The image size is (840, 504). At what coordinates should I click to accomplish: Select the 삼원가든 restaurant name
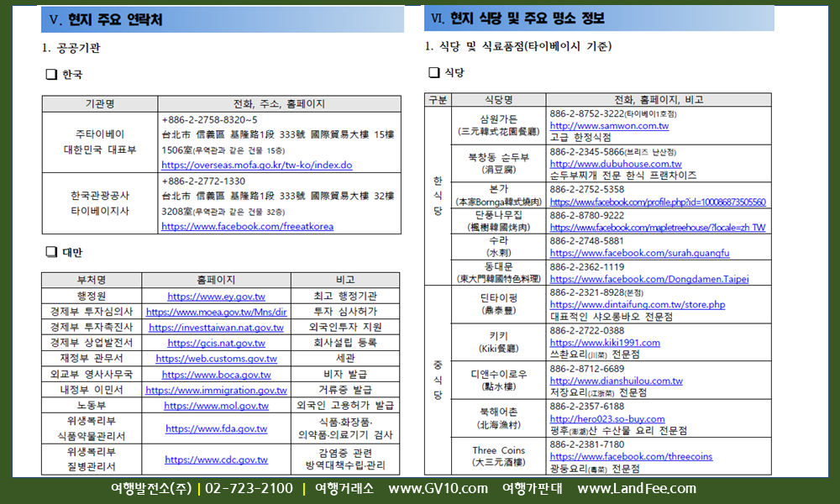(499, 119)
